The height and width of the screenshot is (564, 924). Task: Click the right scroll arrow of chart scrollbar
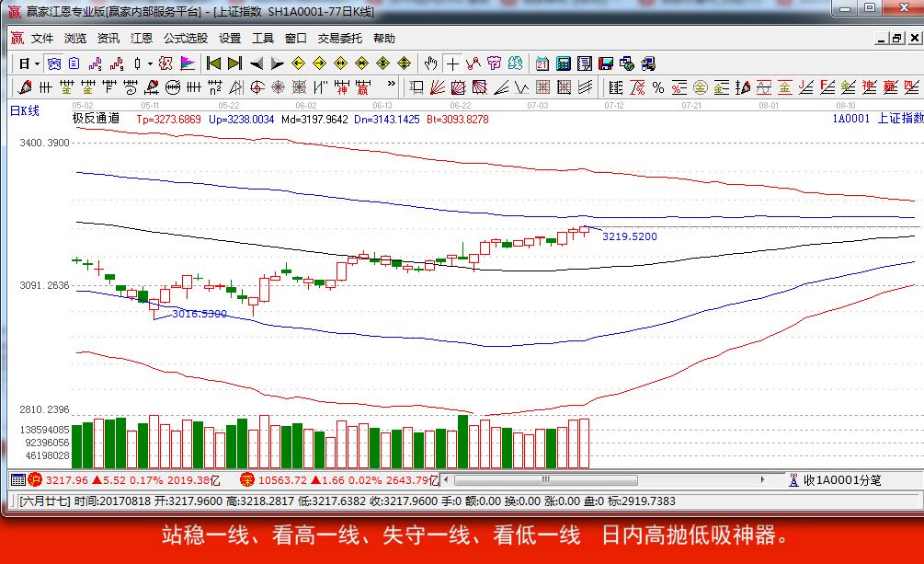762,480
